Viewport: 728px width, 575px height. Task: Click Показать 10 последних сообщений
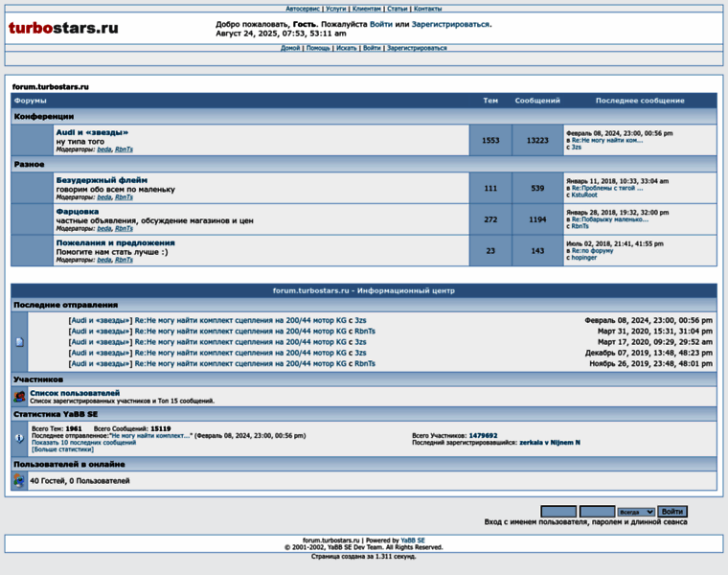click(83, 443)
